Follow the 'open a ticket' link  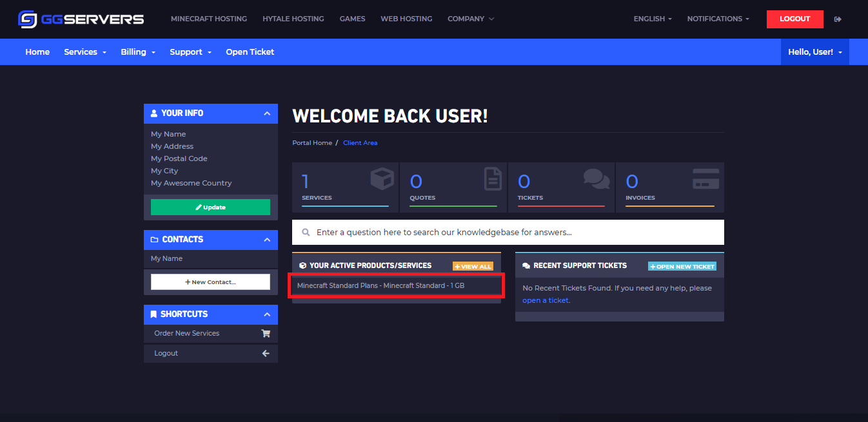tap(546, 300)
